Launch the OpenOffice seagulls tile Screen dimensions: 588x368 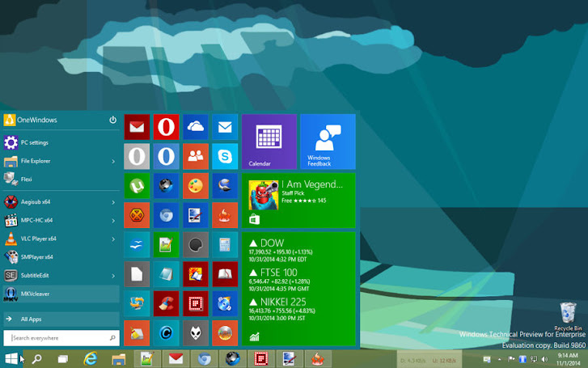pyautogui.click(x=137, y=244)
